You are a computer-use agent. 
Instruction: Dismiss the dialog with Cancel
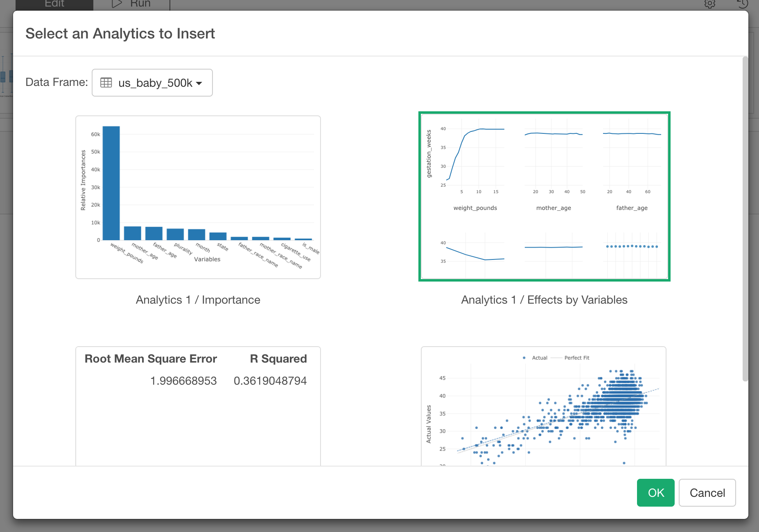[x=707, y=493]
